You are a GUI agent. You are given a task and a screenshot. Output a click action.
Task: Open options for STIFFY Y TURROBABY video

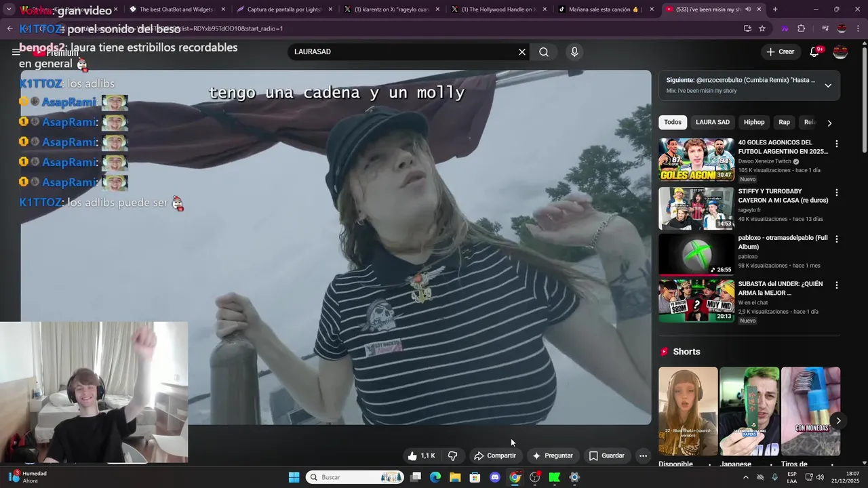(837, 193)
